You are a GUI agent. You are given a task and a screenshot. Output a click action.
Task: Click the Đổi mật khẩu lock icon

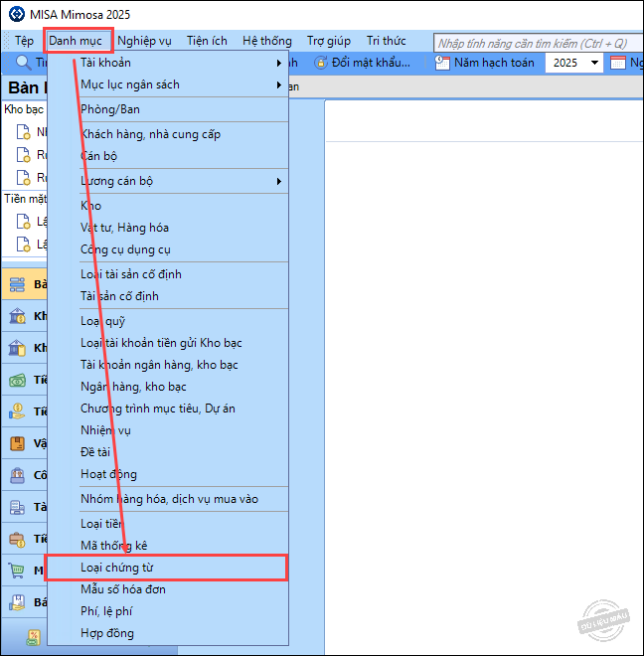(321, 63)
